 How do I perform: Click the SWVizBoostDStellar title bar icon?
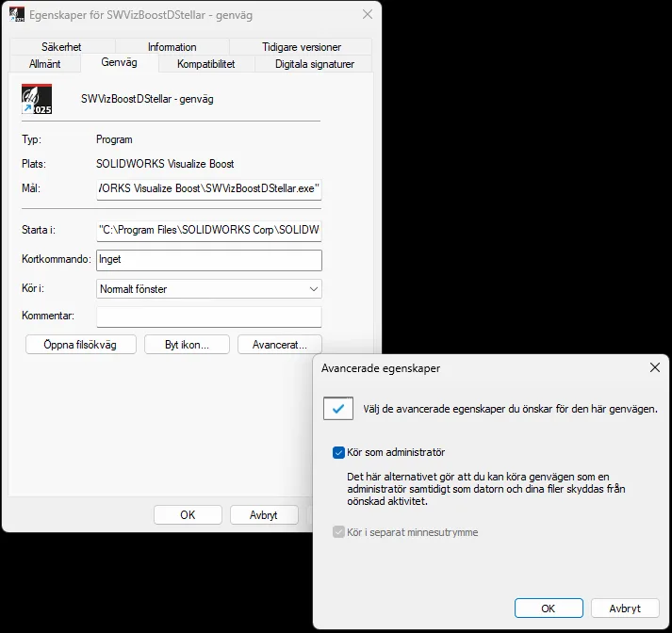pos(17,14)
